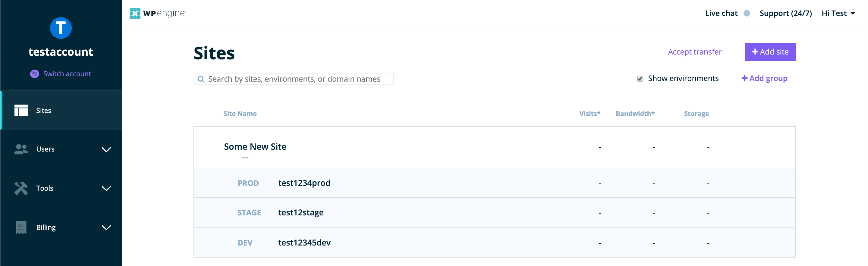Click the Sites layout icon in sidebar
The height and width of the screenshot is (266, 868).
pyautogui.click(x=21, y=110)
